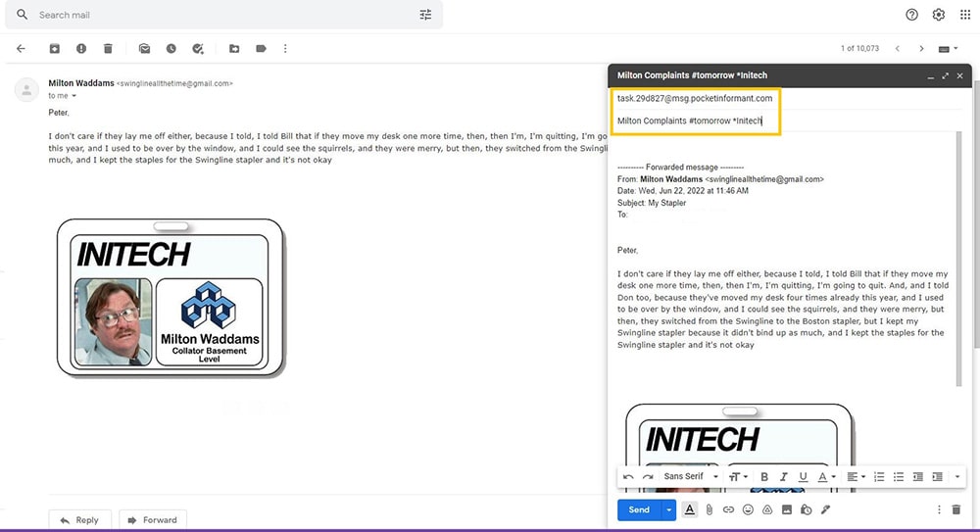Open Milton Waddams' sender avatar
The width and height of the screenshot is (980, 532).
(x=26, y=89)
